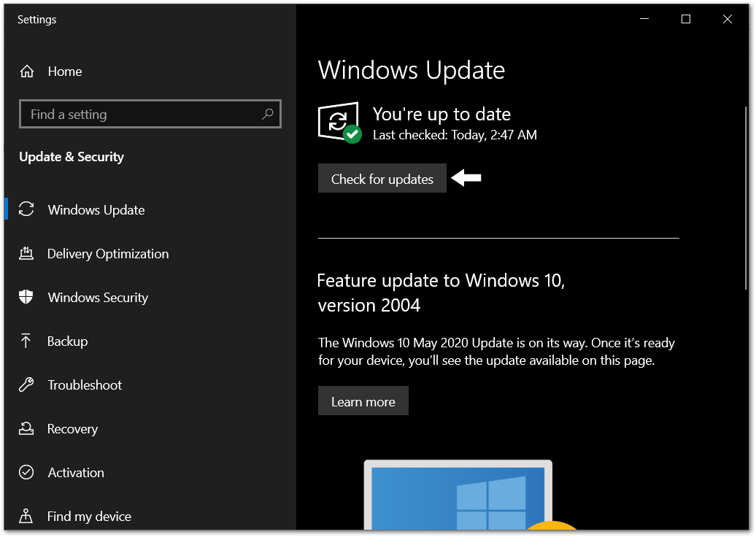This screenshot has height=537, width=756.
Task: Click the search magnifier icon
Action: pos(268,115)
